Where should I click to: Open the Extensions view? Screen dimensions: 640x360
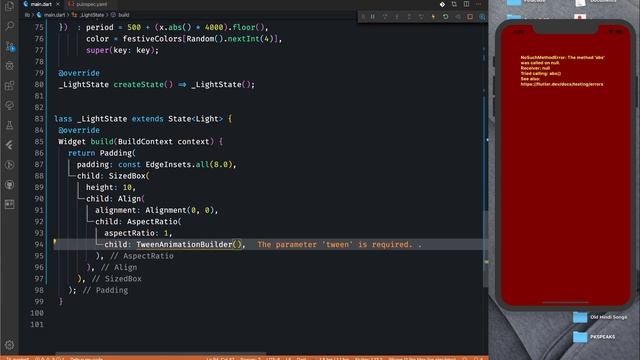point(9,86)
